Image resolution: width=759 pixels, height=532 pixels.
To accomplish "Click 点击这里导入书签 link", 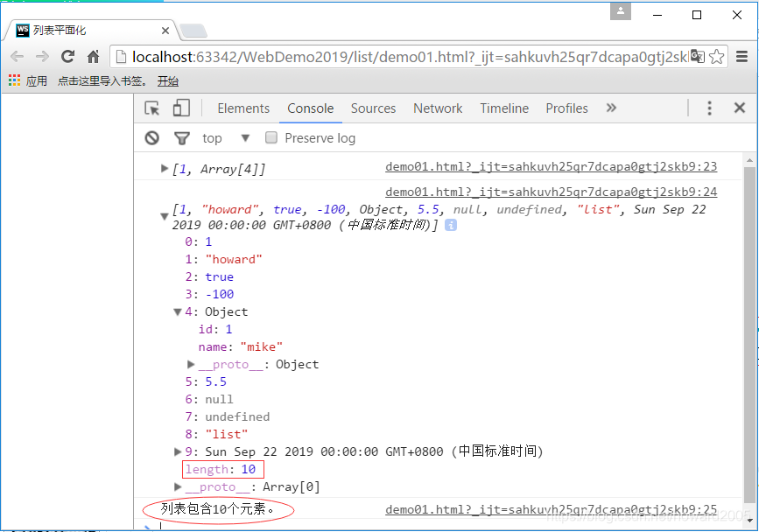I will point(102,80).
